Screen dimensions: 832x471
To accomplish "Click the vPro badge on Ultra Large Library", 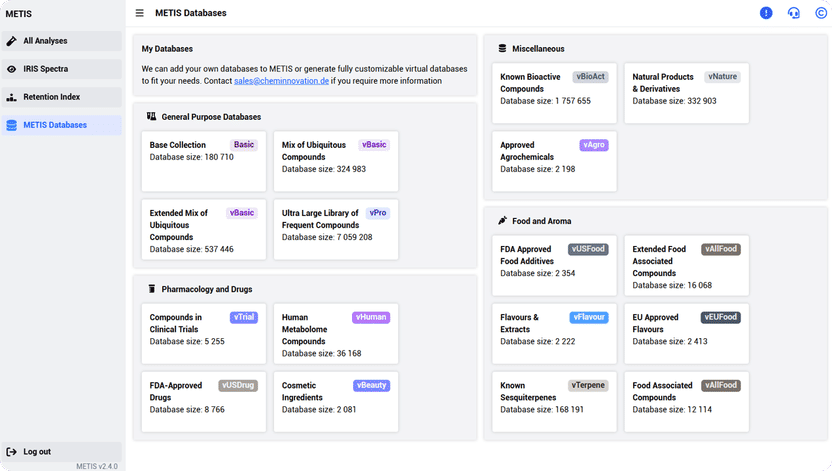I will tap(377, 213).
